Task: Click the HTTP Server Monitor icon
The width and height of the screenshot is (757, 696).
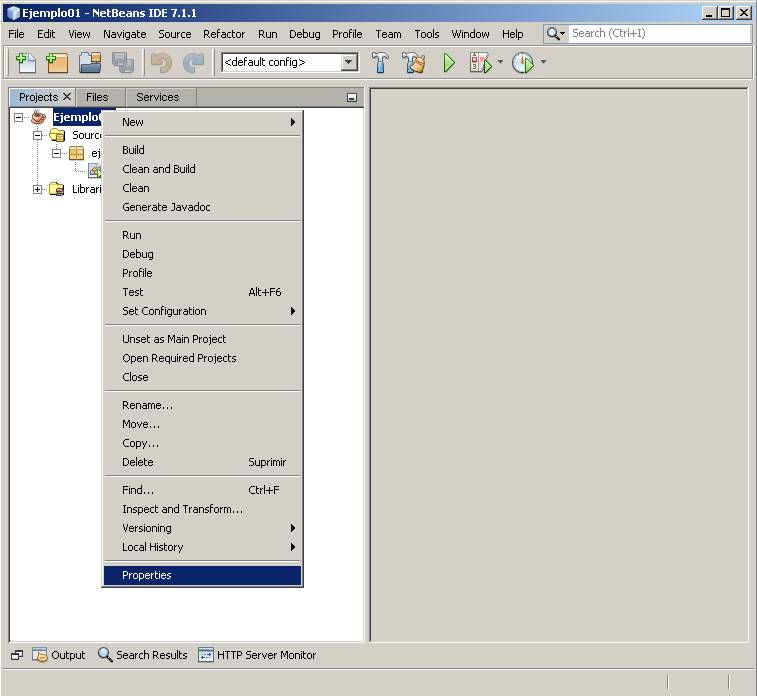Action: pyautogui.click(x=206, y=654)
